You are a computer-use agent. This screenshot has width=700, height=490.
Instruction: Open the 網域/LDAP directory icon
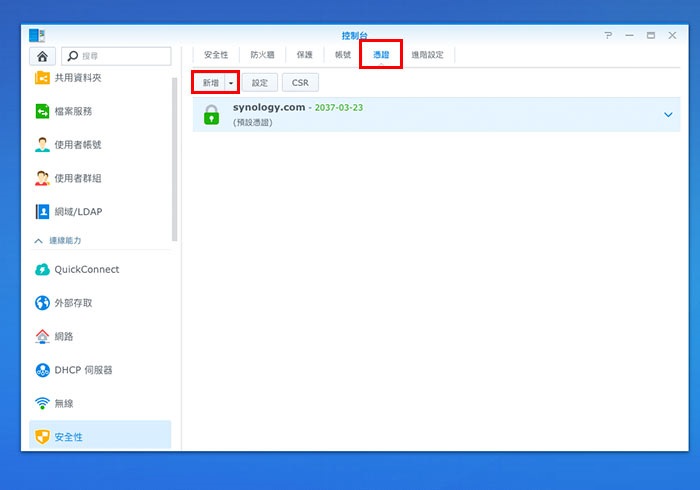pos(42,212)
